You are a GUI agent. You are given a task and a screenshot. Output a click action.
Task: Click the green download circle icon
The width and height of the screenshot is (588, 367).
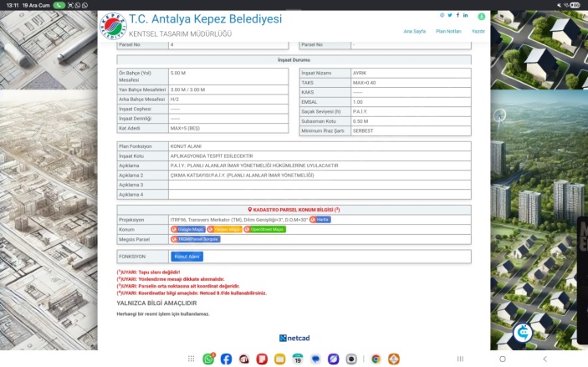(x=482, y=16)
